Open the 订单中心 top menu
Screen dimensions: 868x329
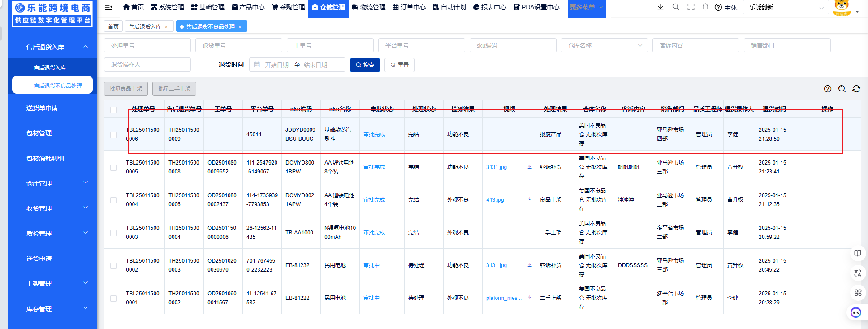(409, 7)
